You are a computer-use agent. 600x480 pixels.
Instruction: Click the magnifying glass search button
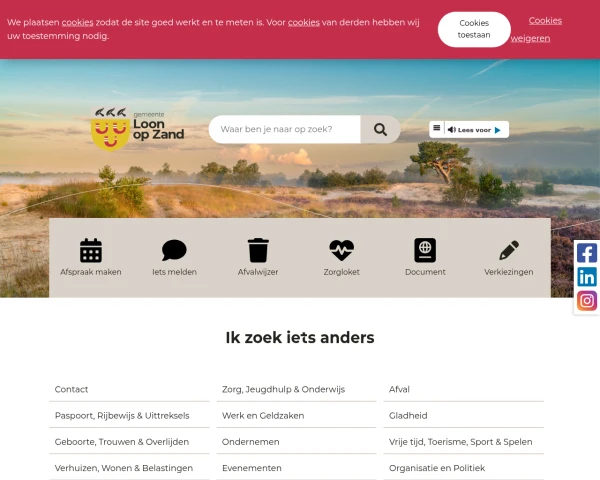pyautogui.click(x=380, y=129)
